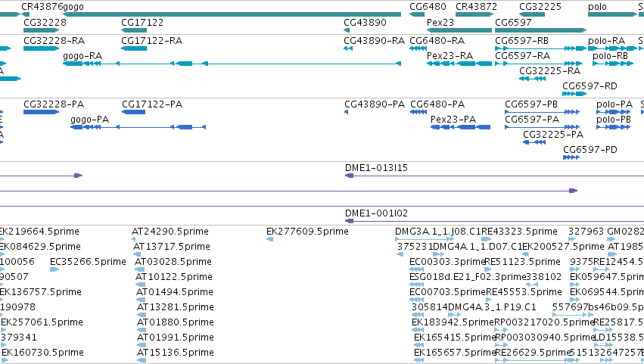Select the CG6597-RB transcript
The image size is (644, 364).
[x=540, y=48]
